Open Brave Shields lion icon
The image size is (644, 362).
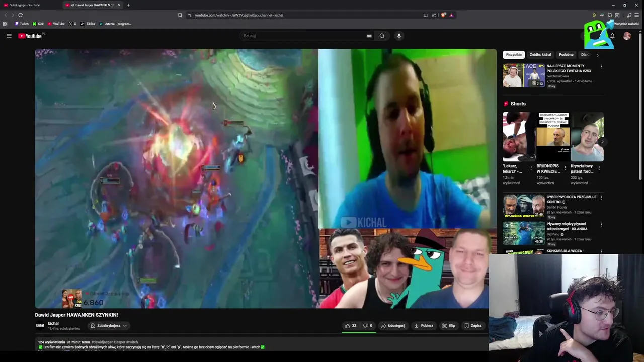click(443, 15)
